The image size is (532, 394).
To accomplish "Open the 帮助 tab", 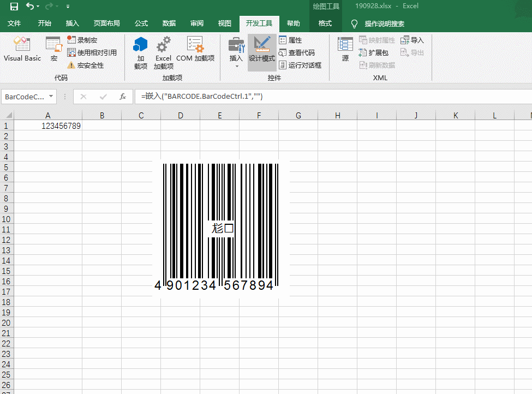I will pos(293,23).
